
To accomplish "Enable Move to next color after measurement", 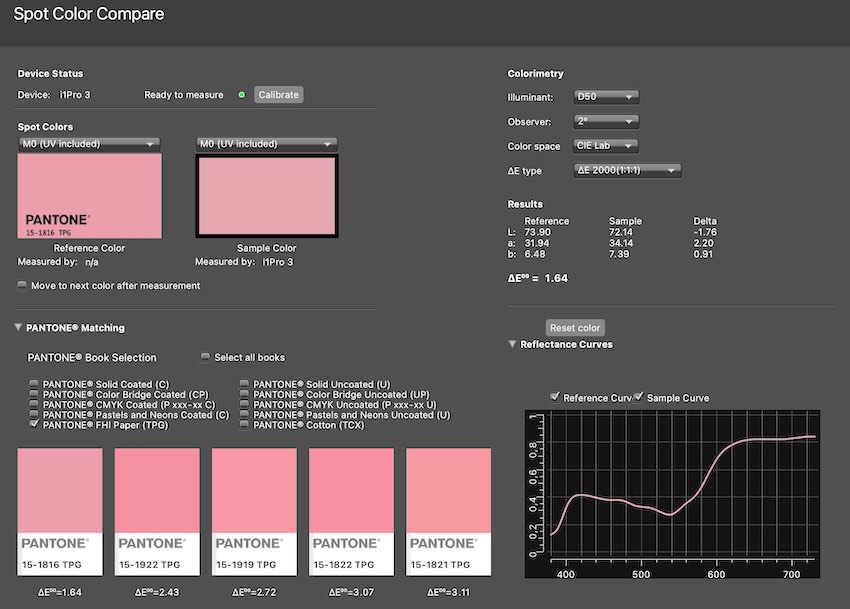I will click(23, 286).
